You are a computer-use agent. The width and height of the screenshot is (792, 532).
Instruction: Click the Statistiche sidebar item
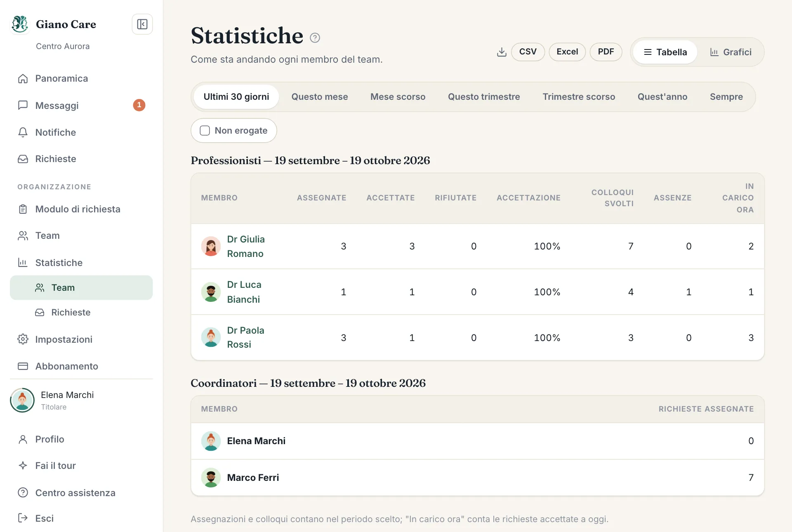pos(81,263)
